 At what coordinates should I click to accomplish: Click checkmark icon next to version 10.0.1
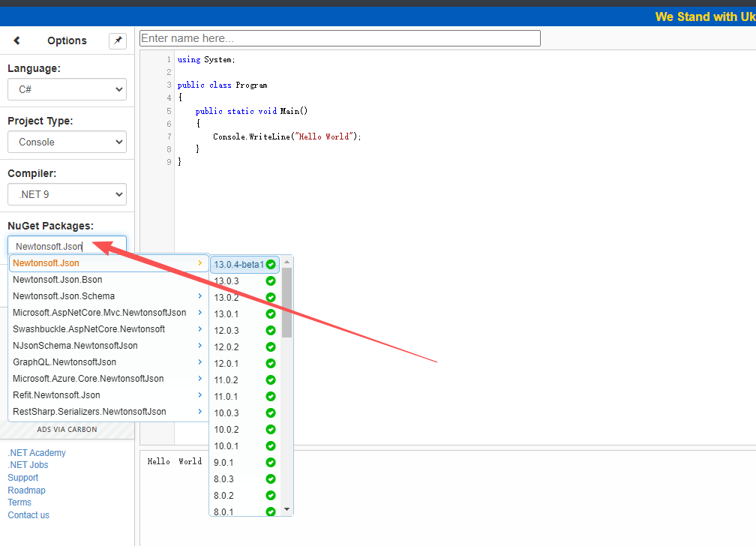(x=271, y=445)
